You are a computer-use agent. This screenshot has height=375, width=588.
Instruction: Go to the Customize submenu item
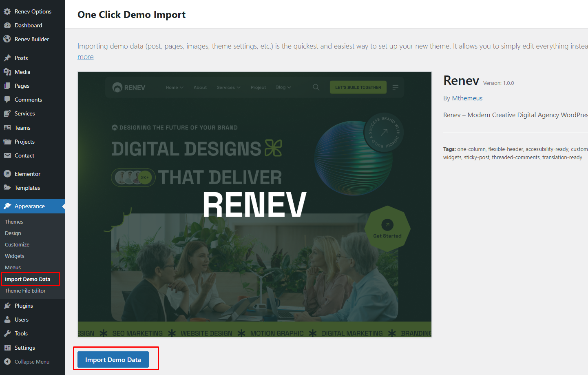(x=17, y=244)
